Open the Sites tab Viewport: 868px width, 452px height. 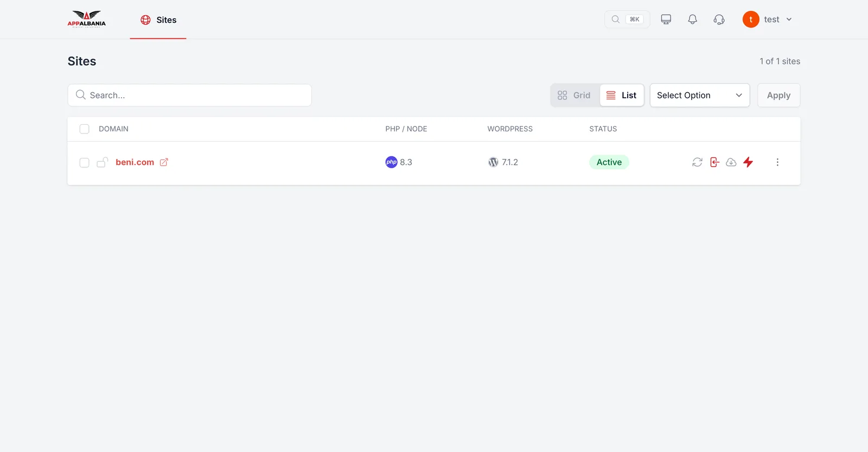(x=158, y=20)
